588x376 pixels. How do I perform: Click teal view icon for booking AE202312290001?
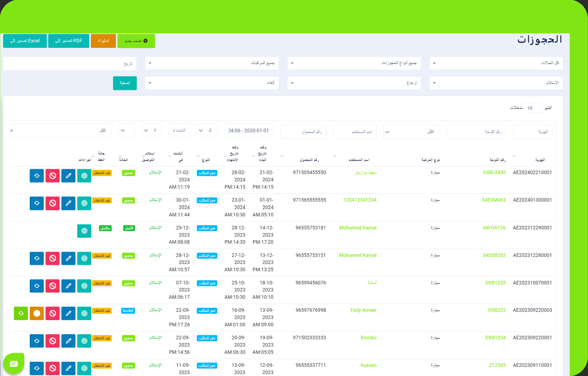click(84, 231)
